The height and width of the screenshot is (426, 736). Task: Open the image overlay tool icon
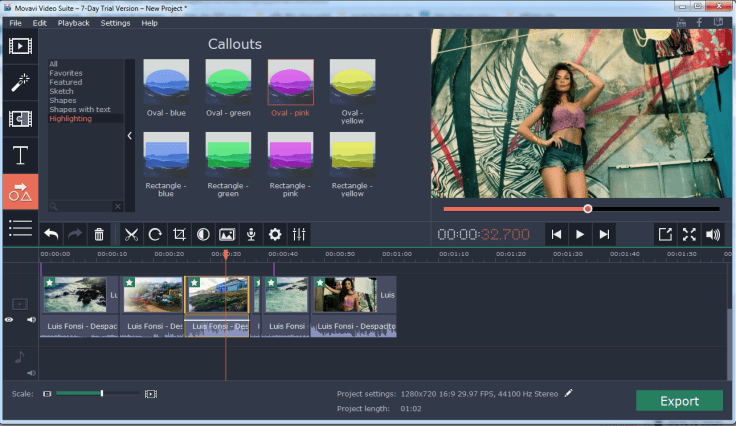point(227,234)
